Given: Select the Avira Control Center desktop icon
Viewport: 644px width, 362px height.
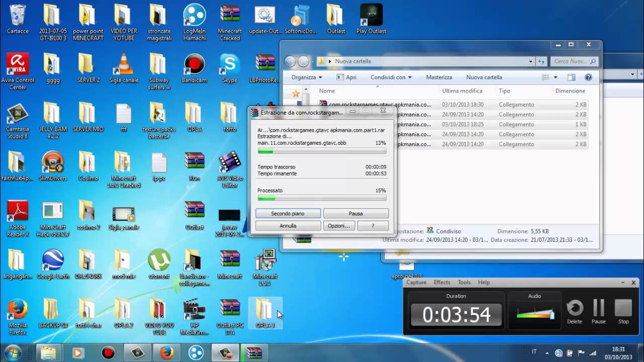Looking at the screenshot, I should (x=18, y=72).
